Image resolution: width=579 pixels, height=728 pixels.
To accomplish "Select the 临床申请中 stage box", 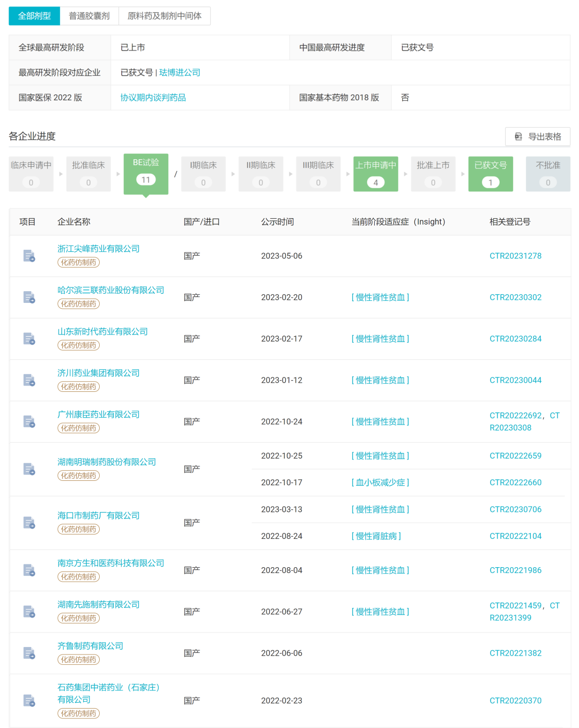I will [x=31, y=174].
